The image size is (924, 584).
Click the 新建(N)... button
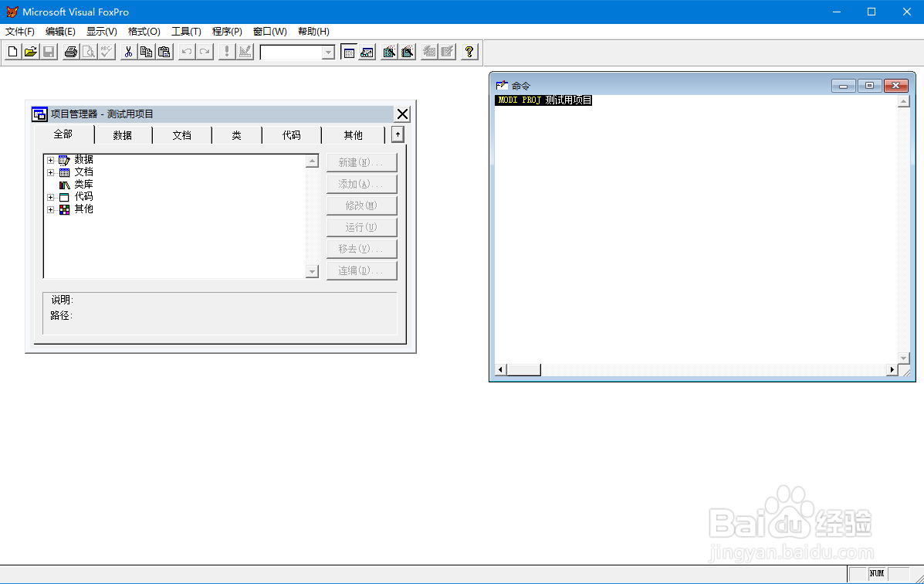361,162
